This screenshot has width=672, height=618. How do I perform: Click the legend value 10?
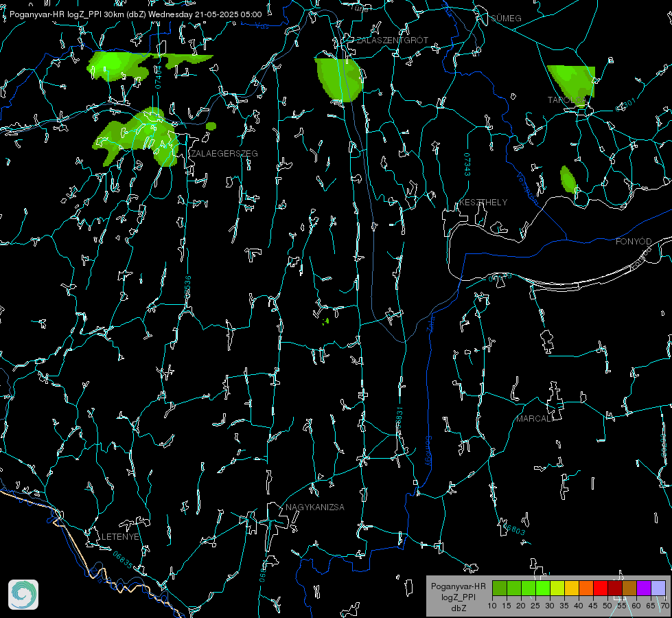(492, 606)
